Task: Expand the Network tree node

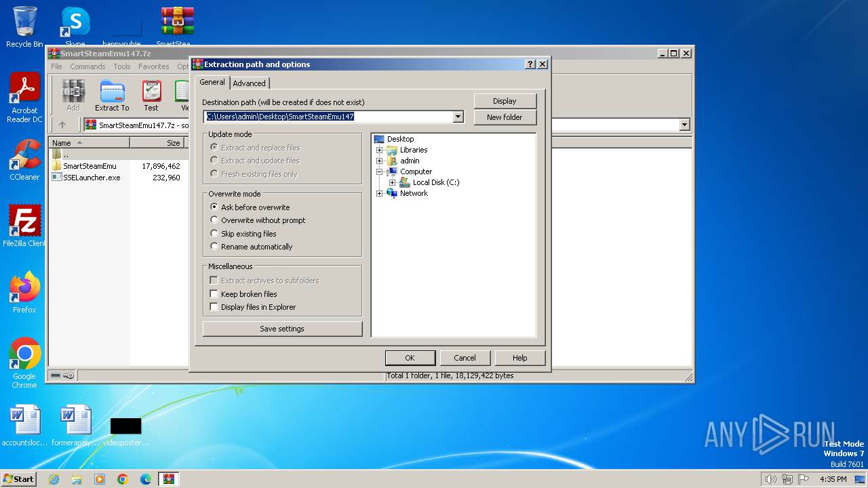Action: pyautogui.click(x=379, y=193)
